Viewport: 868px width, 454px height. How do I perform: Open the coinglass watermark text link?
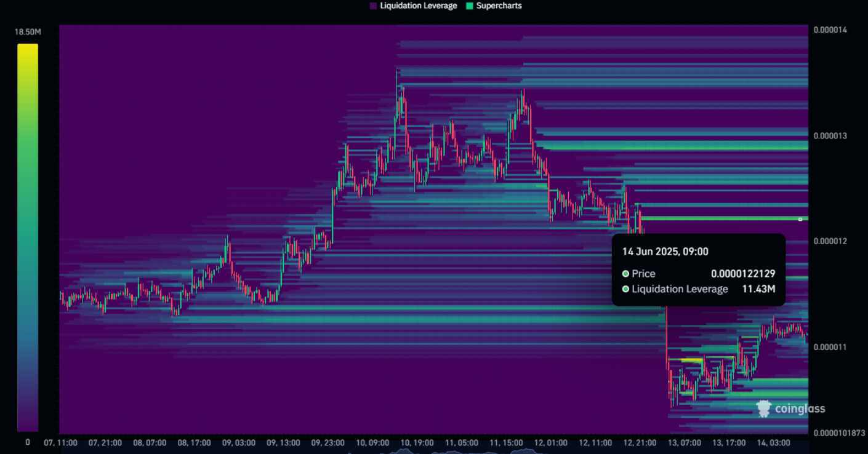(x=800, y=409)
